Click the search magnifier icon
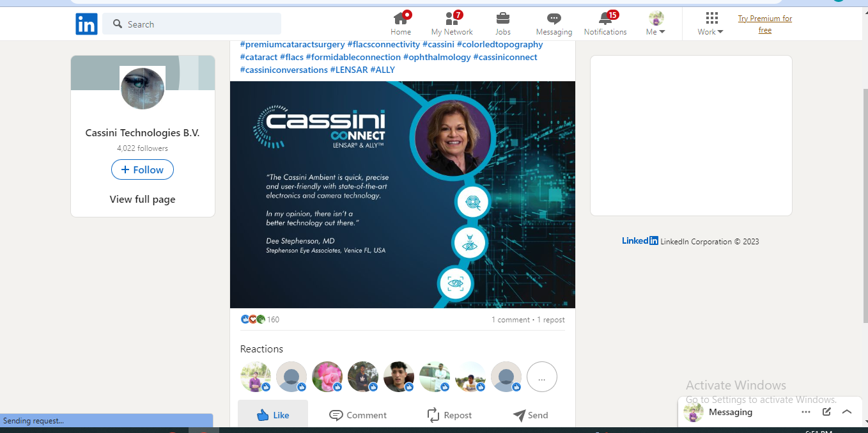 click(118, 24)
